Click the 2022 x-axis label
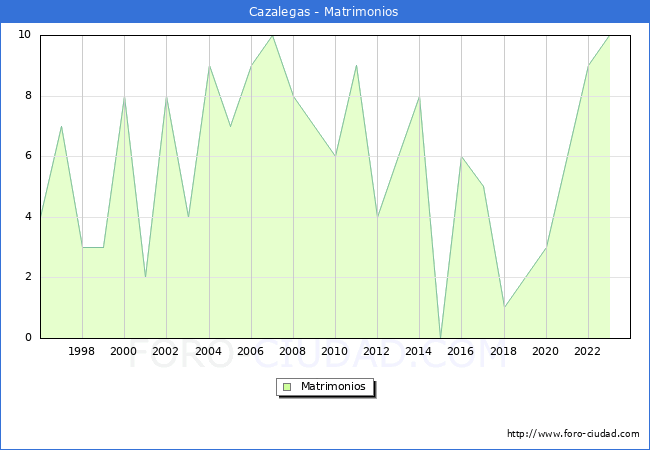This screenshot has height=450, width=650. tap(587, 352)
